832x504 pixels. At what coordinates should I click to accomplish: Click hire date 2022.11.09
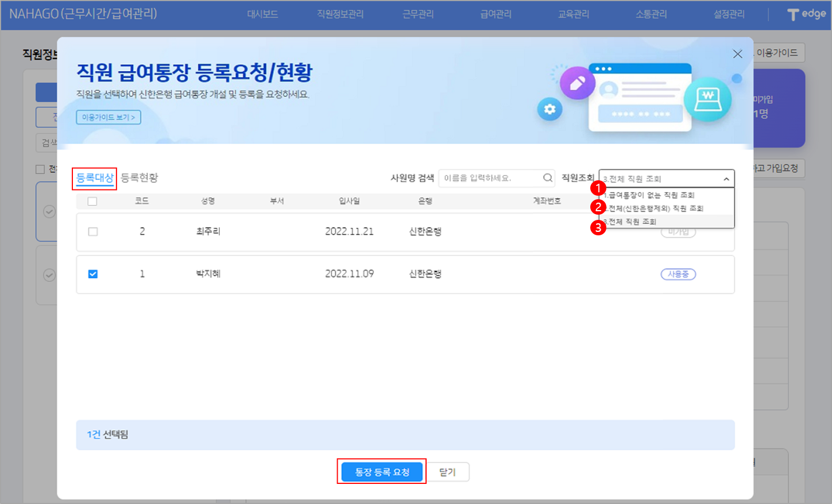(x=349, y=274)
